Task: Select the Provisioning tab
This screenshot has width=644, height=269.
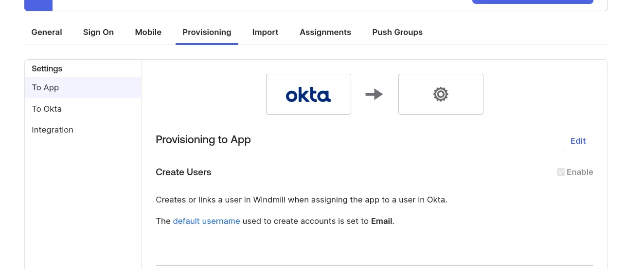Action: (207, 32)
